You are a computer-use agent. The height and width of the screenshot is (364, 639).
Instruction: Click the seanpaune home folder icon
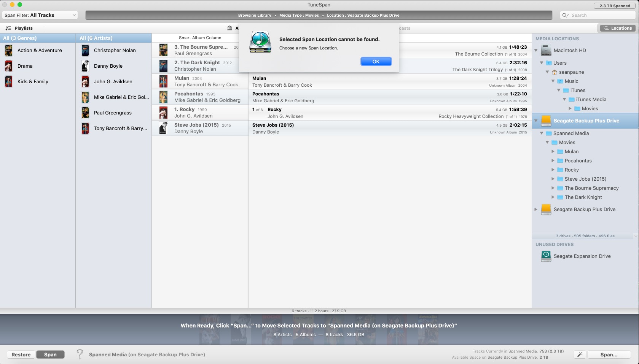point(555,72)
